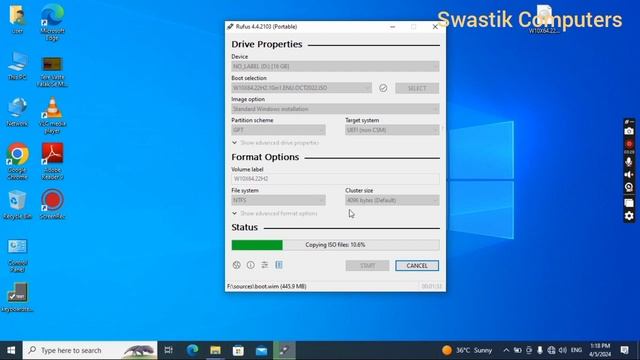Click the checksum checkmark icon beside SELECT
Image resolution: width=640 pixels, height=360 pixels.
(383, 88)
